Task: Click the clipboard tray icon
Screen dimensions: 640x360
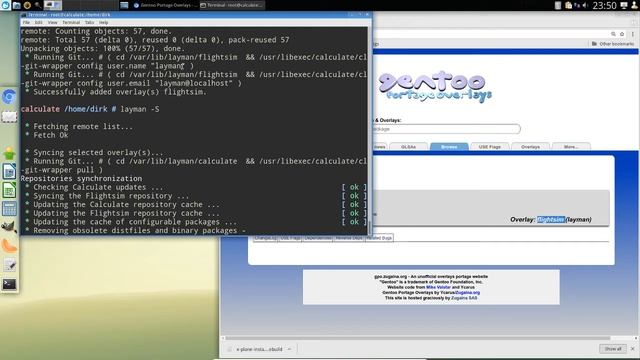Action: [558, 5]
